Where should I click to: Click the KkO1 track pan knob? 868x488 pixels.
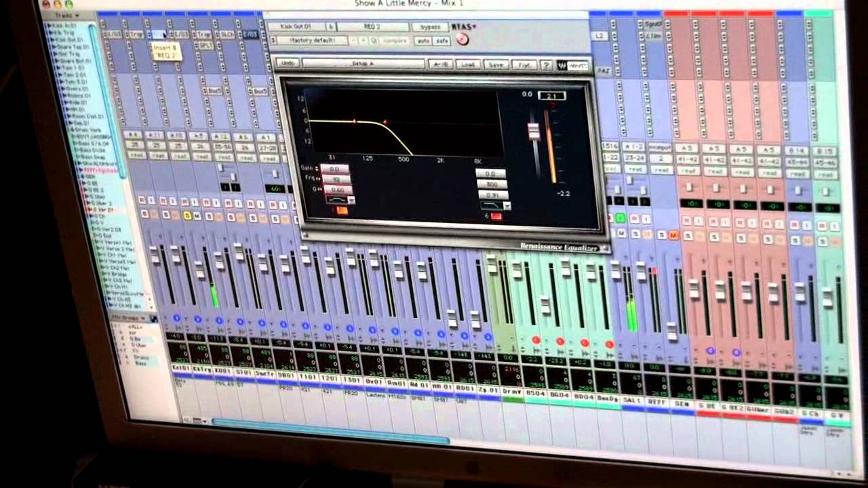(177, 317)
